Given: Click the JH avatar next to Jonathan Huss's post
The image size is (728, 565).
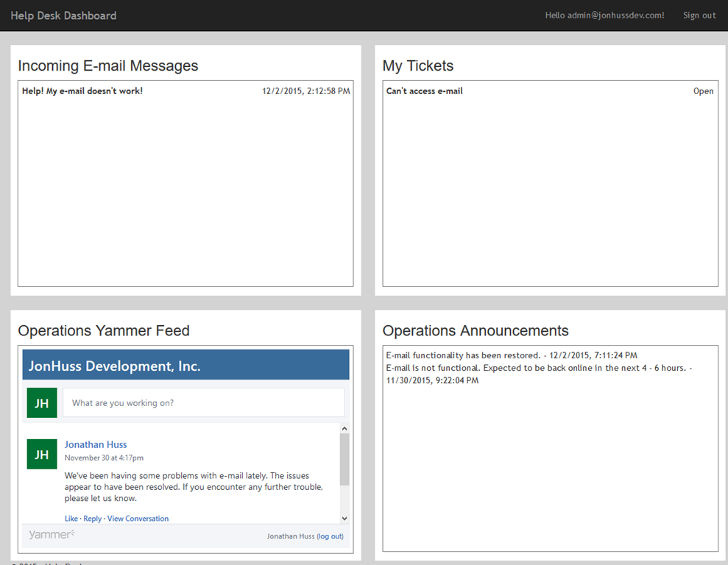Looking at the screenshot, I should (x=41, y=454).
